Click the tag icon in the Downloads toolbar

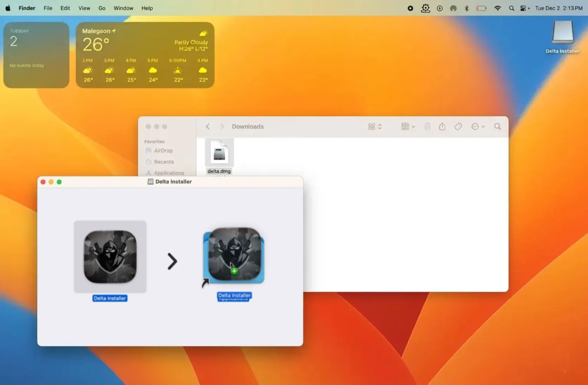click(458, 126)
